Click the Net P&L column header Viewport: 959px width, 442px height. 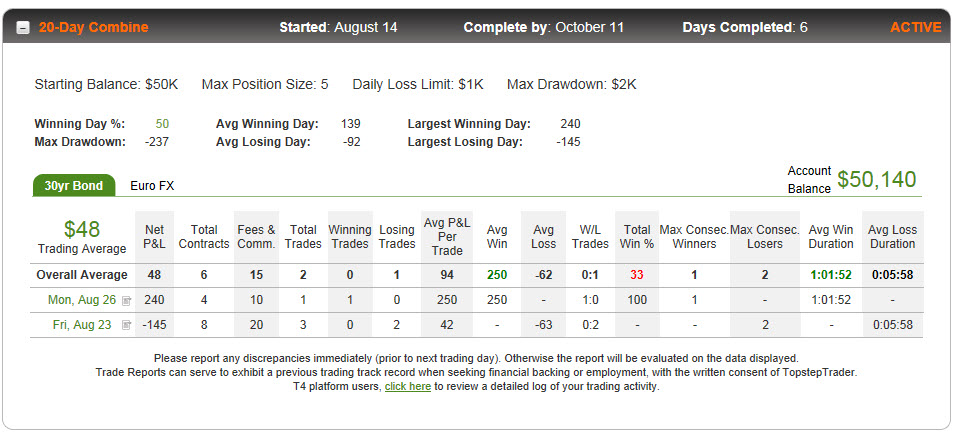pos(155,237)
